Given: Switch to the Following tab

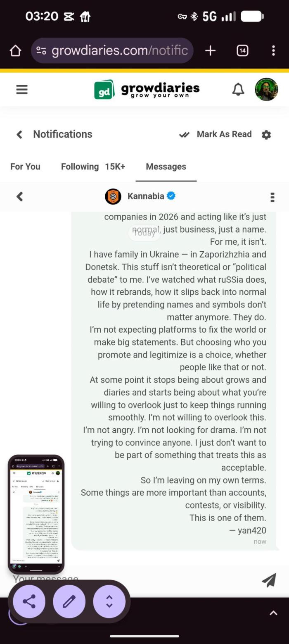Looking at the screenshot, I should (80, 167).
